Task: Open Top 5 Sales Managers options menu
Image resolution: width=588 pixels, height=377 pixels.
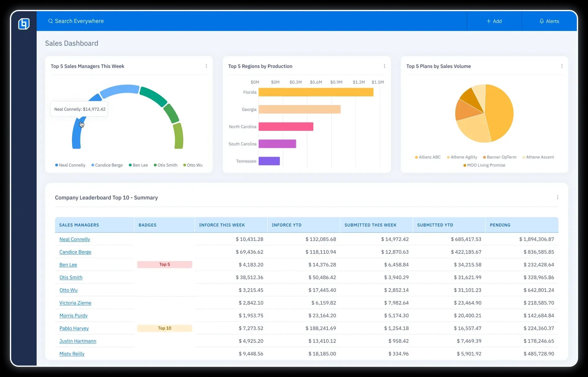Action: tap(206, 66)
